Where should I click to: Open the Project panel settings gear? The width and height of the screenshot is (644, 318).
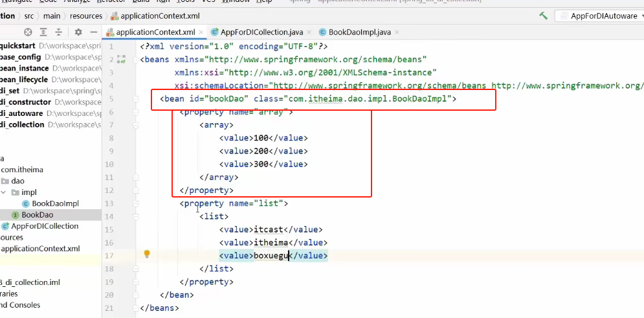click(x=78, y=32)
